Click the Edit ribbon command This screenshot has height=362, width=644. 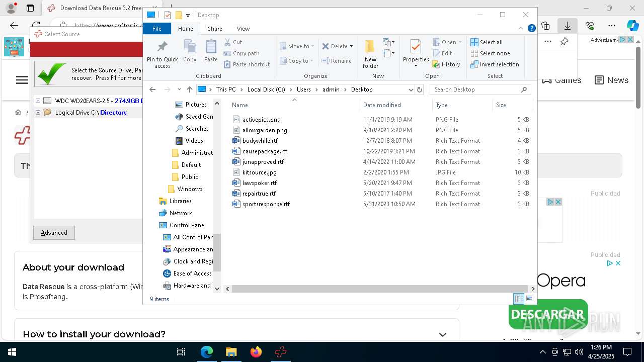click(x=442, y=53)
